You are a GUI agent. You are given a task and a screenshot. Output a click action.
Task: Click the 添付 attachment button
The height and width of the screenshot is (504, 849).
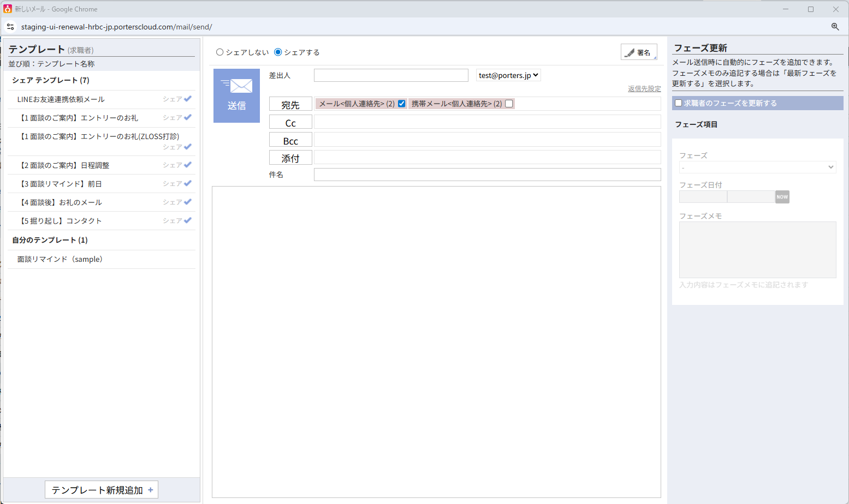coord(290,158)
